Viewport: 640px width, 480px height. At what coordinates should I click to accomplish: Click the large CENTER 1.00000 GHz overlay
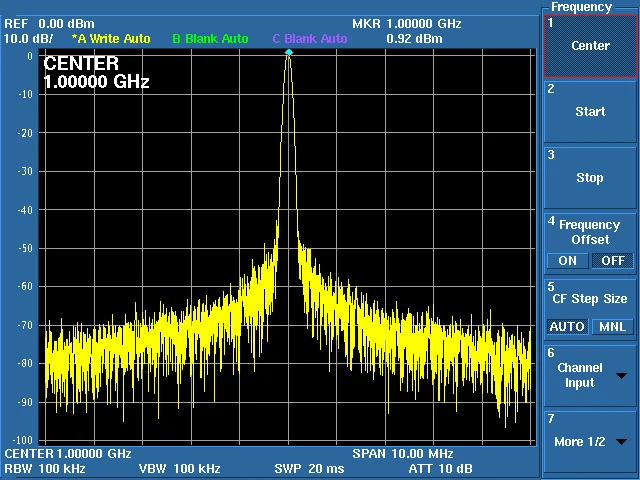coord(96,73)
